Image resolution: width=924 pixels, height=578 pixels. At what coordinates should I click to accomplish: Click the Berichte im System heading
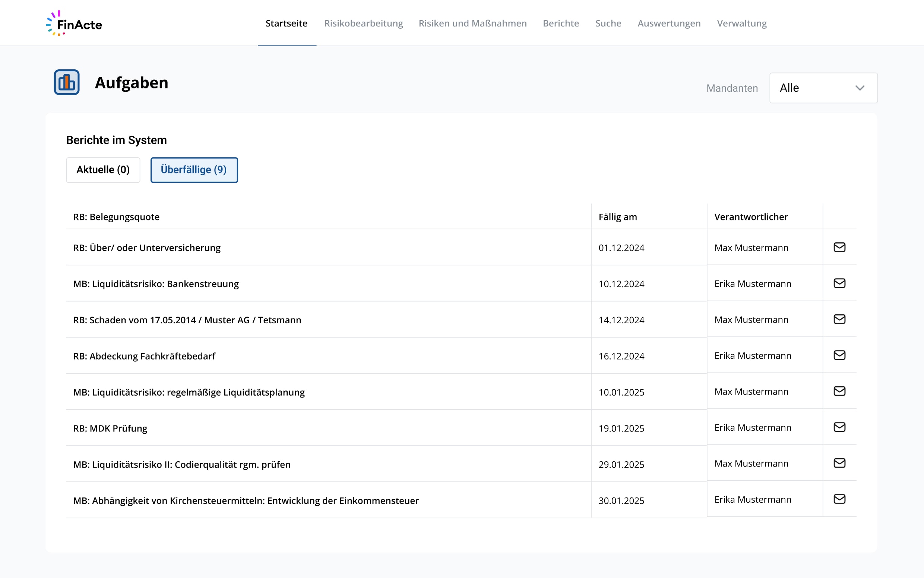coord(117,140)
